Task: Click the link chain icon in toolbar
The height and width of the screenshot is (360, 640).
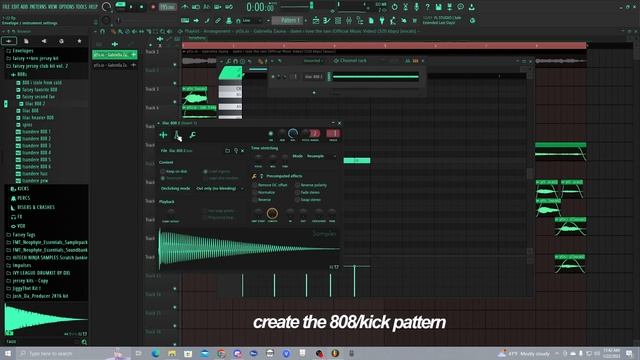Action: [x=218, y=20]
